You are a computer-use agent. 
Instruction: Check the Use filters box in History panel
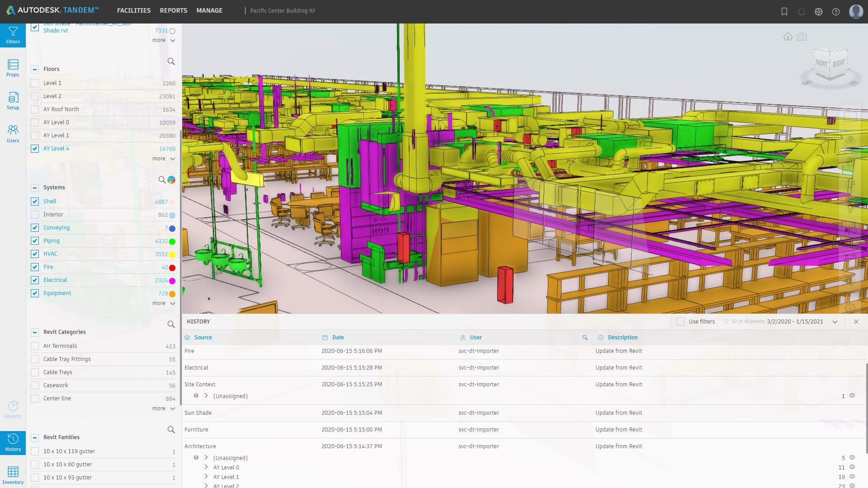pos(680,321)
